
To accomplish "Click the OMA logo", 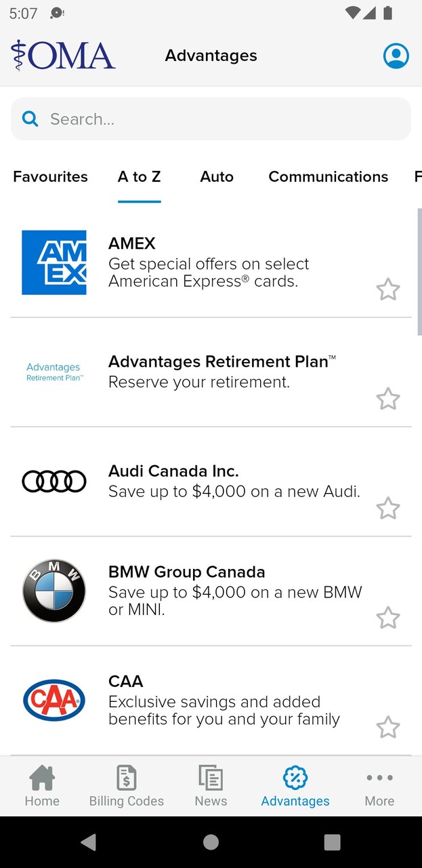I will (63, 54).
